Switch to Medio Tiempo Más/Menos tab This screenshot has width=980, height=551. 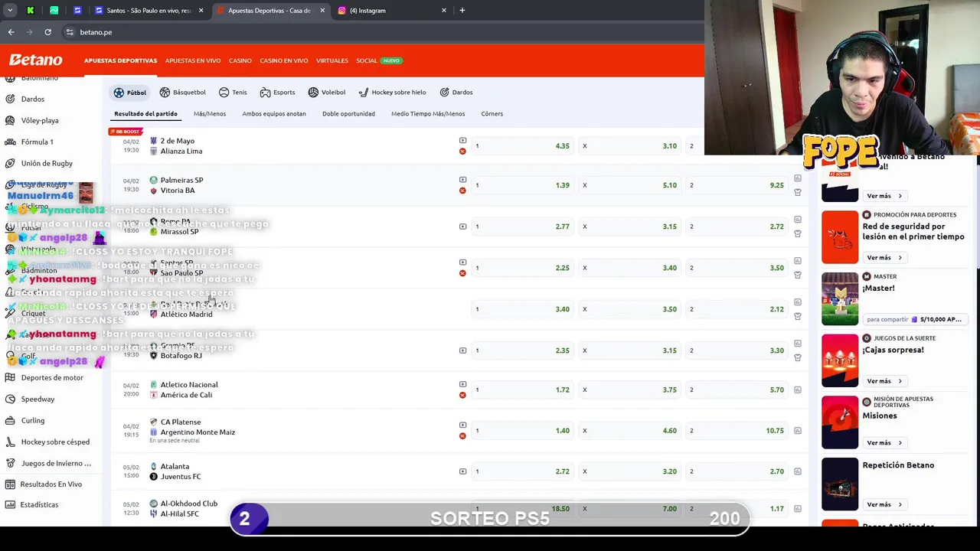coord(428,113)
